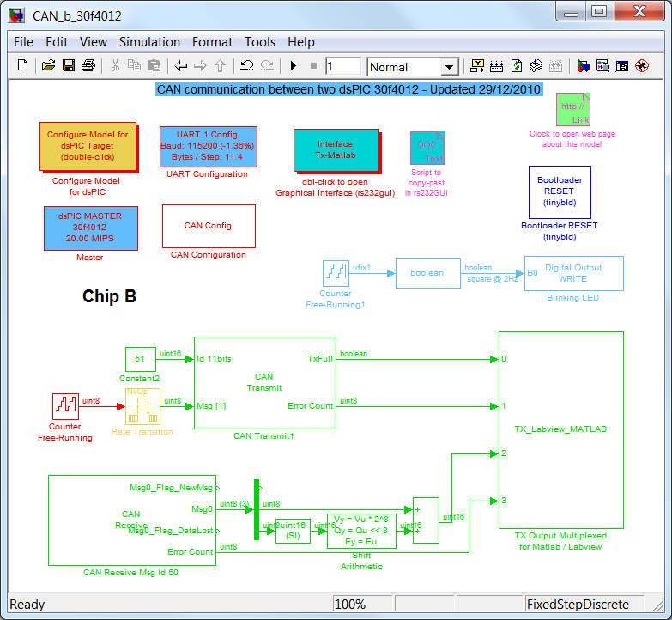This screenshot has width=672, height=620.
Task: Navigate back with the left arrow icon
Action: (180, 66)
